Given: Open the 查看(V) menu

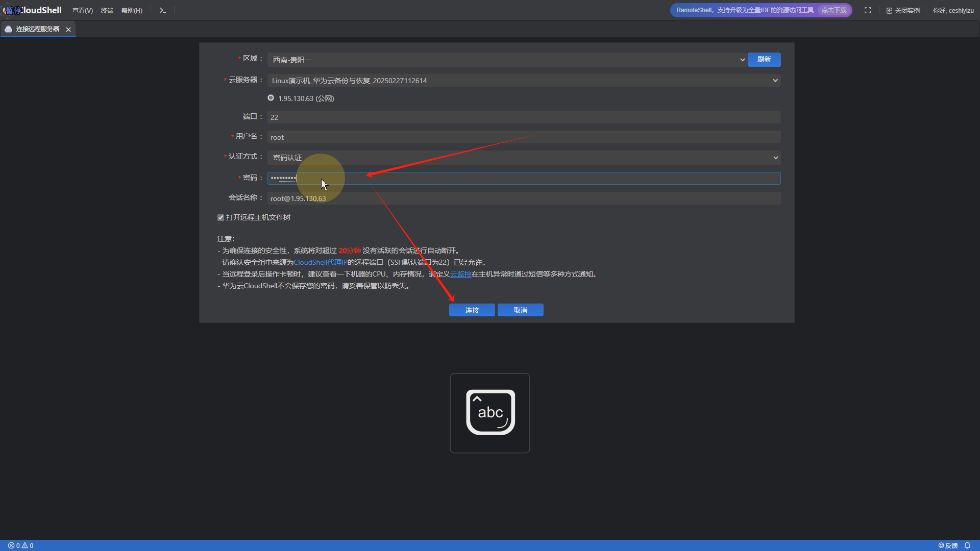Looking at the screenshot, I should click(82, 11).
